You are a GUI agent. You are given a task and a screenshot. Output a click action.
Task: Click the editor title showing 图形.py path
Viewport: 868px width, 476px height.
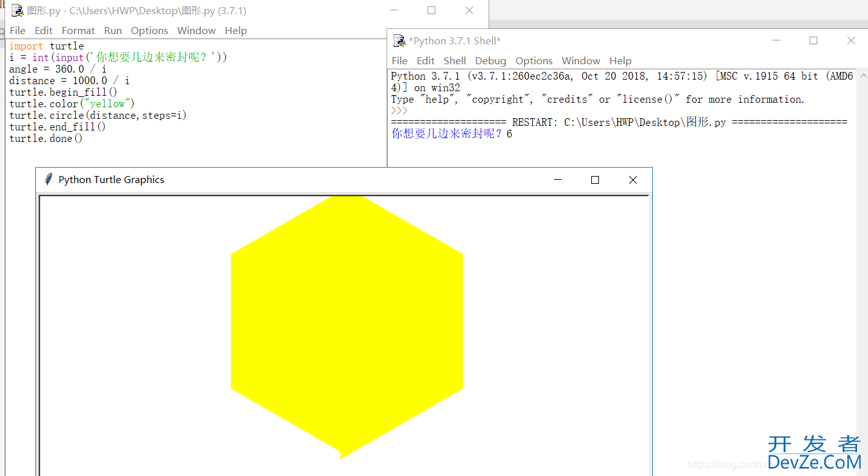coord(136,10)
